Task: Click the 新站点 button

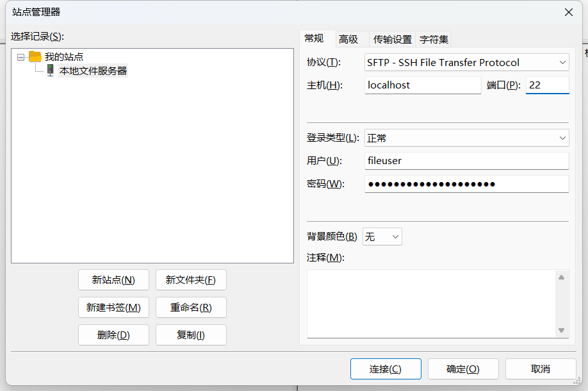Action: pos(113,279)
